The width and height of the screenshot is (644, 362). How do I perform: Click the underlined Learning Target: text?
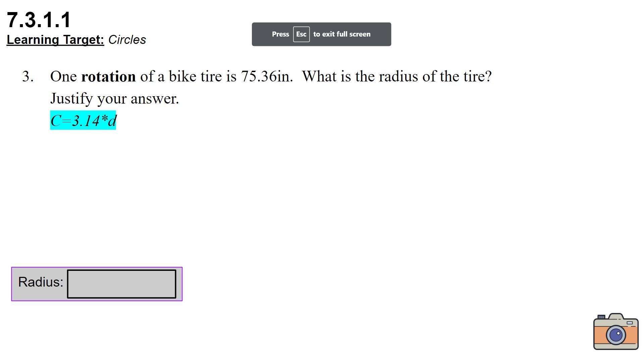tap(55, 40)
